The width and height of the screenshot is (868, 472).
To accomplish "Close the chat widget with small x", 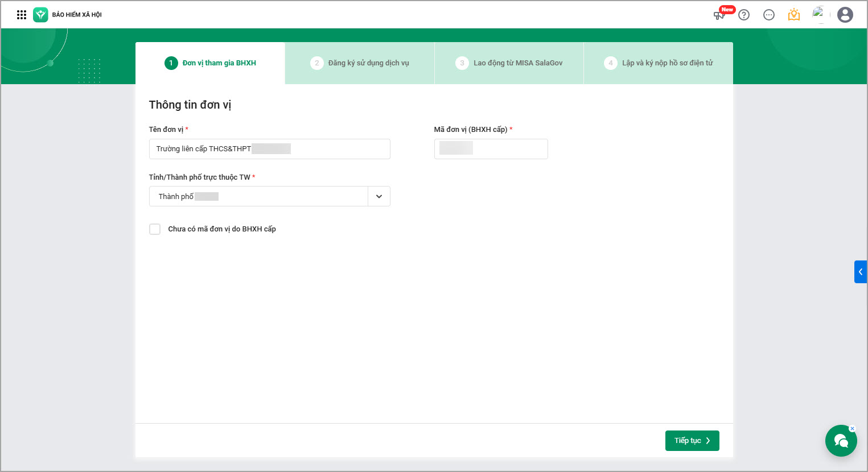I will click(x=852, y=429).
